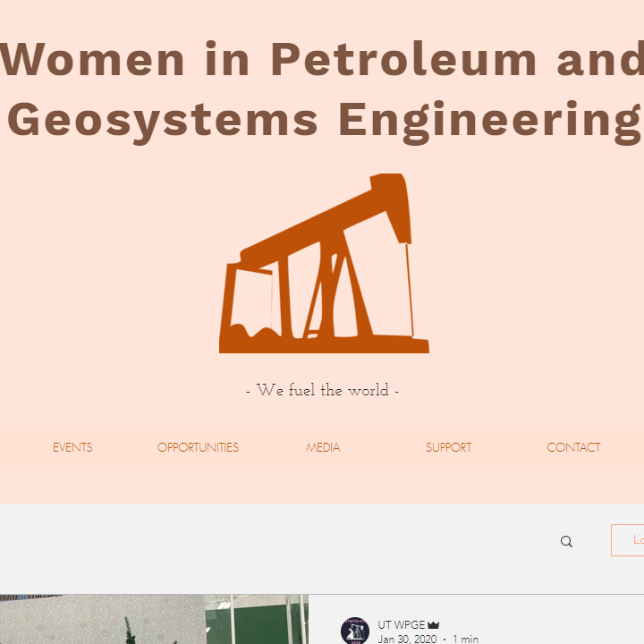This screenshot has width=644, height=644.
Task: Click the Women in Petroleum site title
Action: pos(322,59)
